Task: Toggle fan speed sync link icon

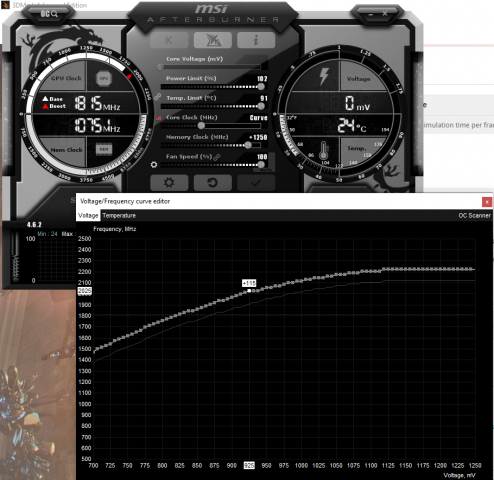Action: pos(217,157)
